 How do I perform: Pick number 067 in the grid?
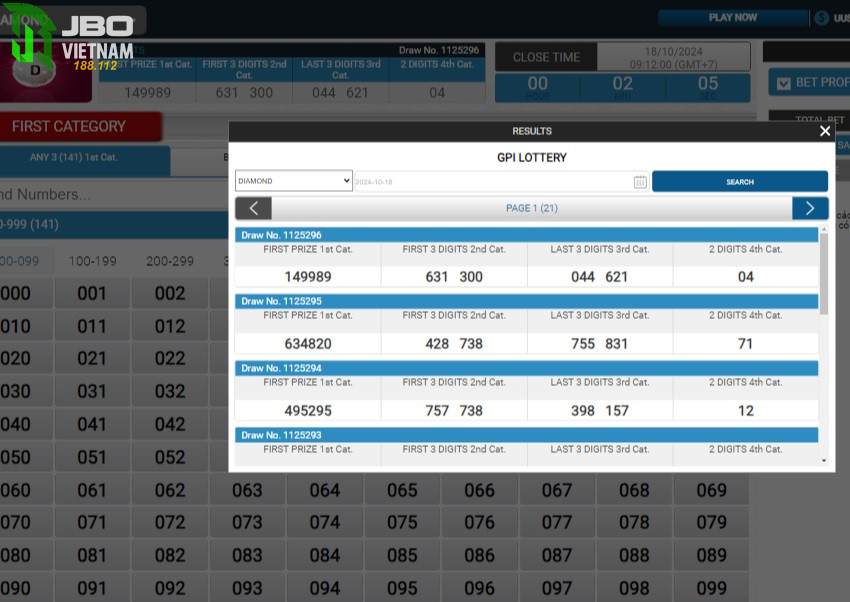[557, 490]
